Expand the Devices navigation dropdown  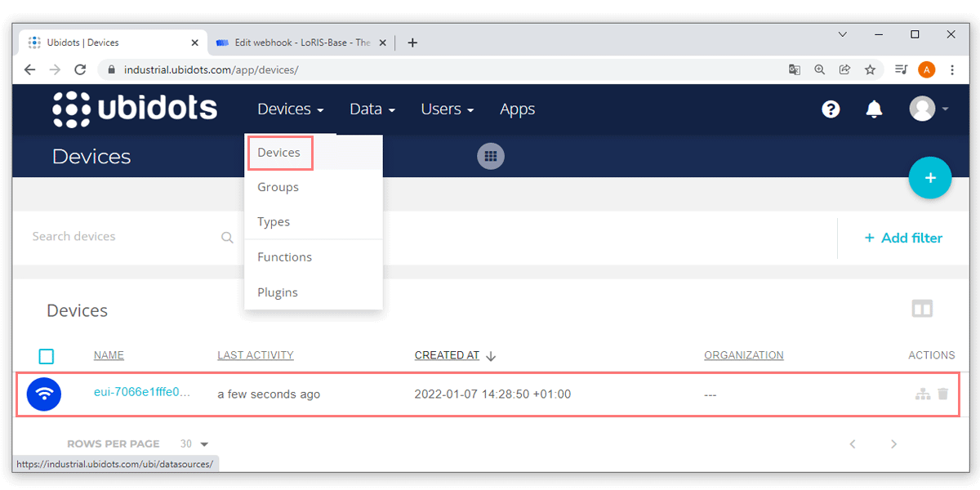coord(290,109)
